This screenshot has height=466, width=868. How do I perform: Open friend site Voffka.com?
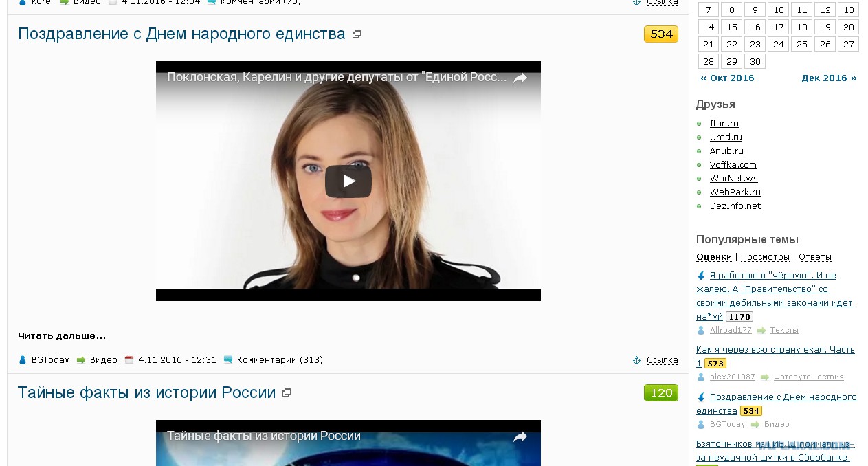[733, 165]
